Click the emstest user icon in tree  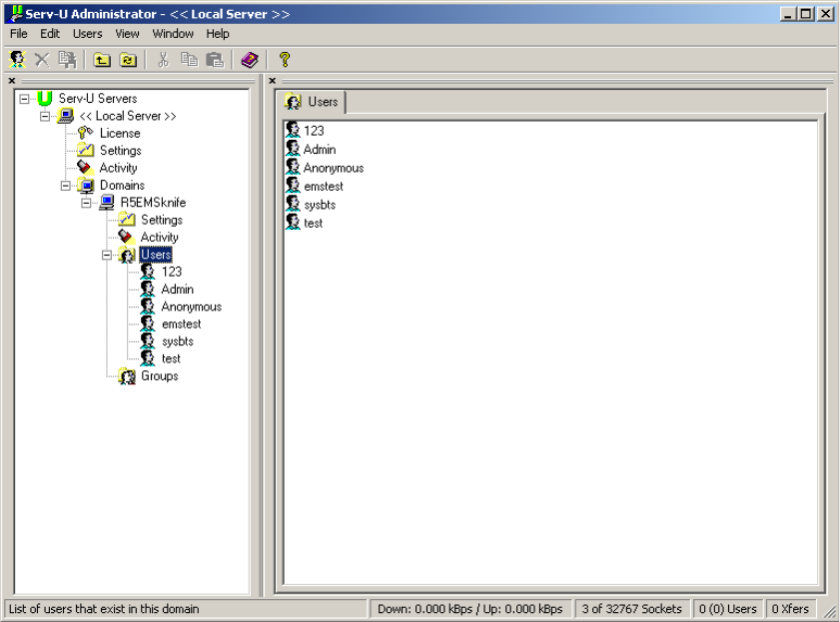point(147,323)
